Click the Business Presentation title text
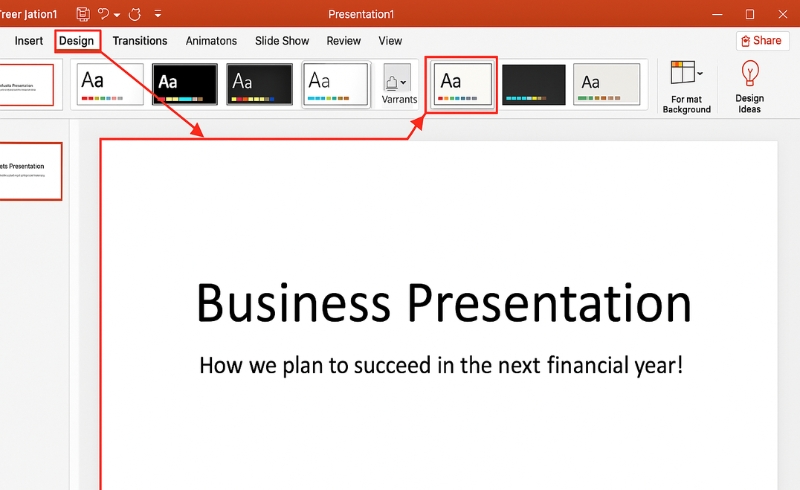The image size is (800, 490). click(443, 303)
